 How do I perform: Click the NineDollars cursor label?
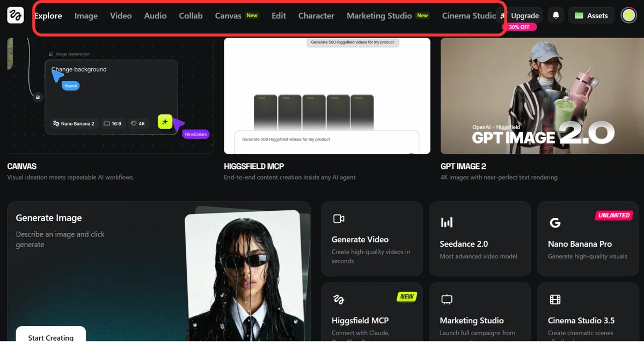196,134
